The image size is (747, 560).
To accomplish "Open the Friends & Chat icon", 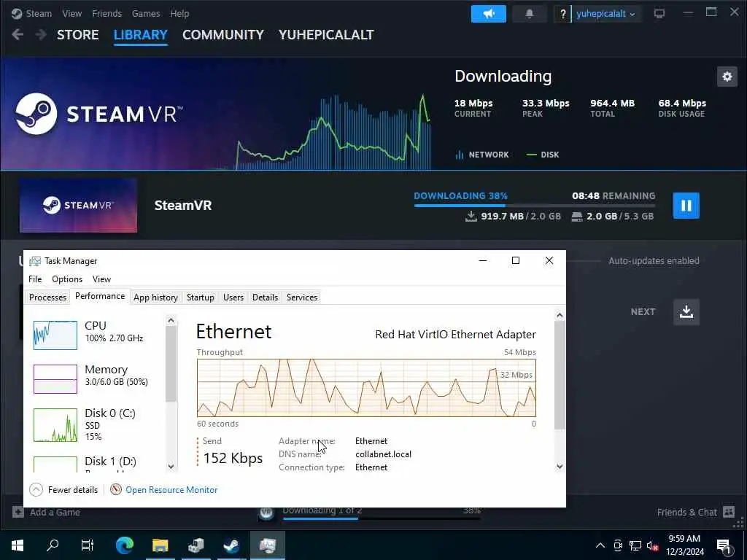I will 729,512.
